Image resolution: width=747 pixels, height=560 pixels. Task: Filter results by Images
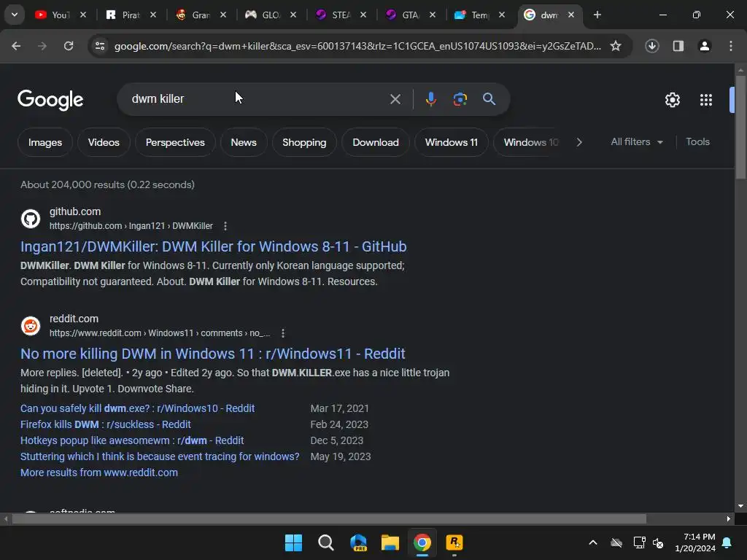point(45,142)
